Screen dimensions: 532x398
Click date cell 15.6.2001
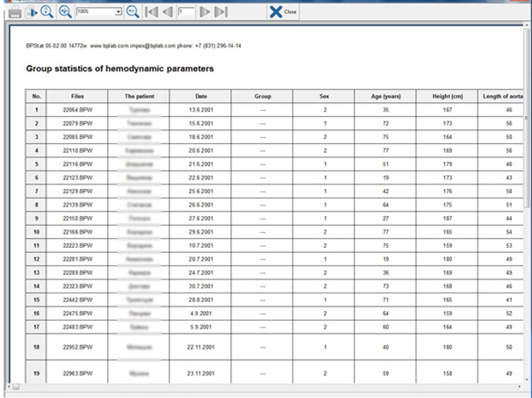(201, 123)
